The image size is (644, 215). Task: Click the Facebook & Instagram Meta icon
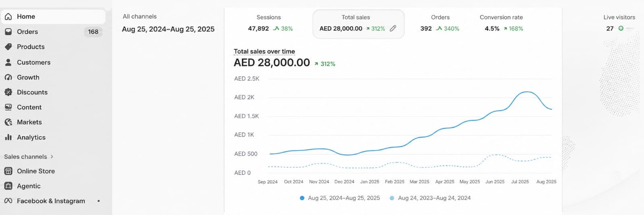coord(8,201)
